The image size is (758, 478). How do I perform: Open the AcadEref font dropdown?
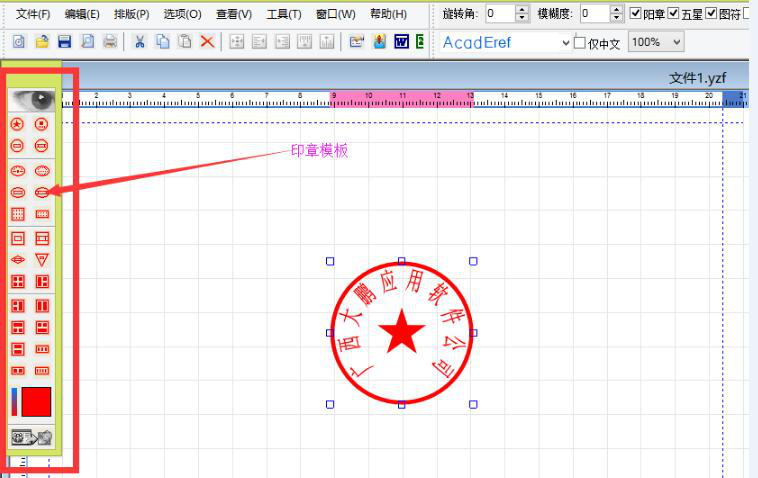click(566, 43)
